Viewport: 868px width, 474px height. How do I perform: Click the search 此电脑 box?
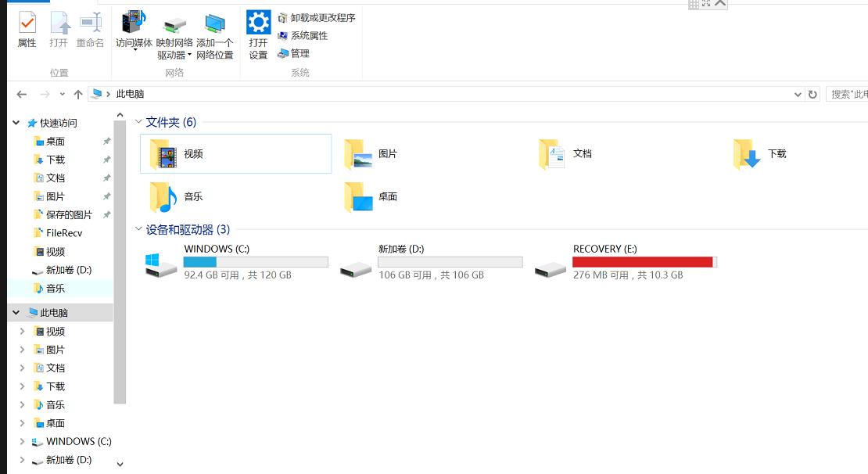(x=847, y=94)
